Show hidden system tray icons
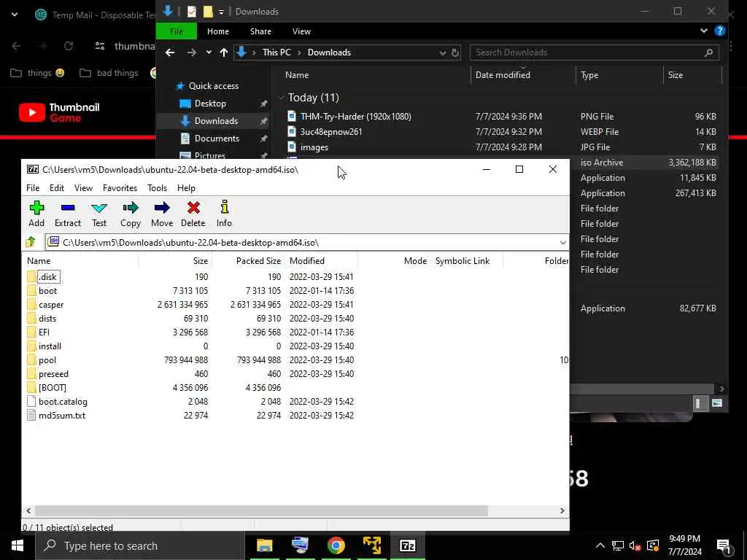The image size is (747, 560). point(600,545)
